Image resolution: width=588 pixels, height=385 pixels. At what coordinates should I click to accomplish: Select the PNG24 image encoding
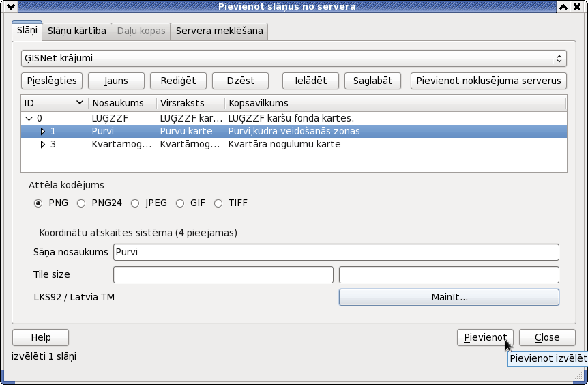(81, 203)
